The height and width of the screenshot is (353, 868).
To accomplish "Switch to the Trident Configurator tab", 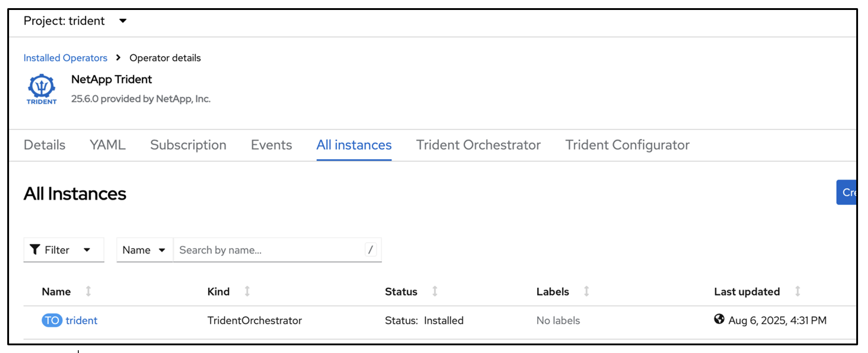I will pyautogui.click(x=627, y=145).
